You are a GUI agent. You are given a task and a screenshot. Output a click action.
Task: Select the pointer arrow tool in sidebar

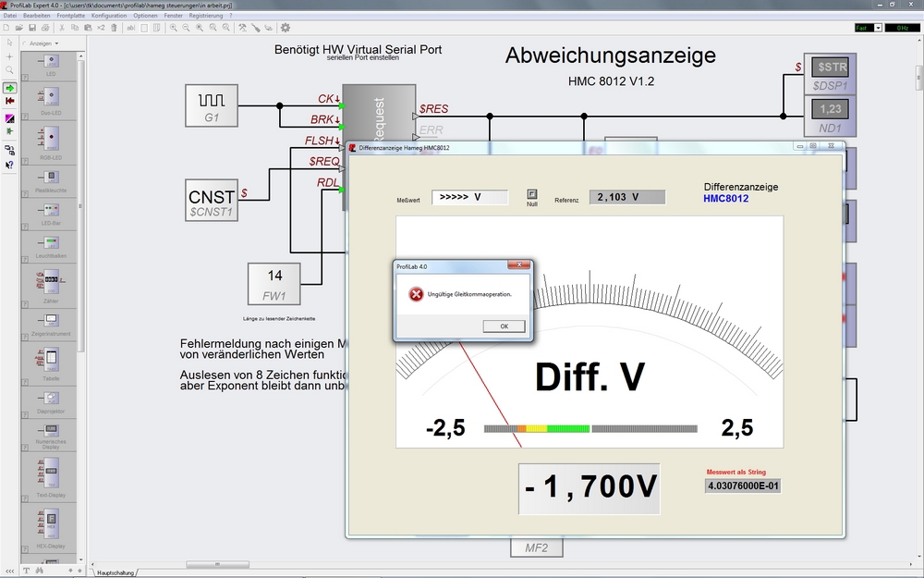(9, 43)
